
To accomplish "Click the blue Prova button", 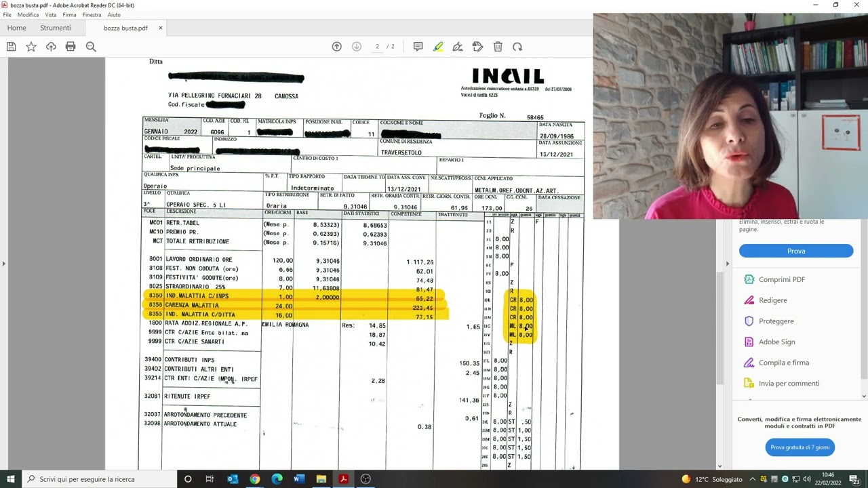I will [796, 251].
